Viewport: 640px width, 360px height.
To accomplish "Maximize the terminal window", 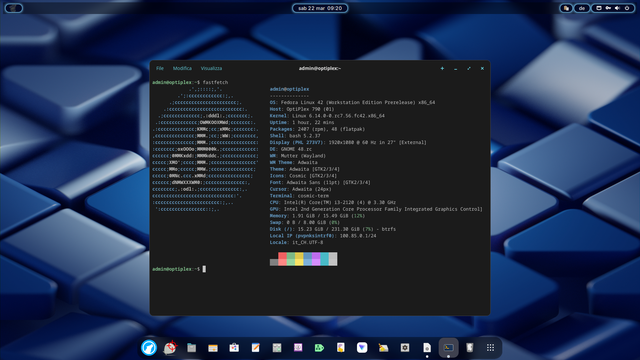I will [469, 69].
